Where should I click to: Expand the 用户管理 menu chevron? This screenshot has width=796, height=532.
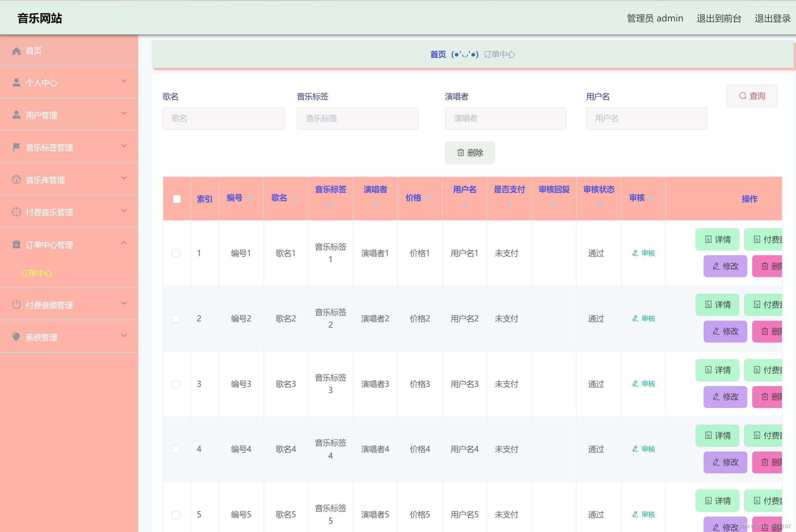124,113
